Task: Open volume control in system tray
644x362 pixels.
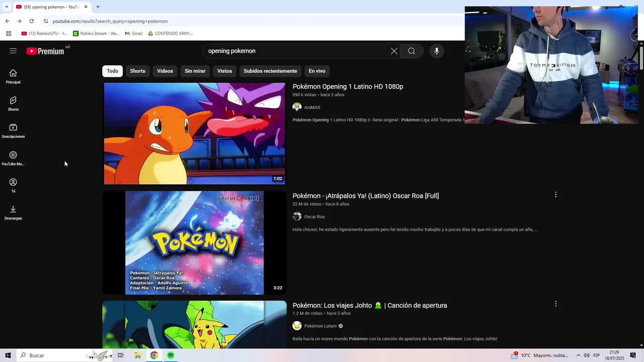Action: click(x=587, y=355)
